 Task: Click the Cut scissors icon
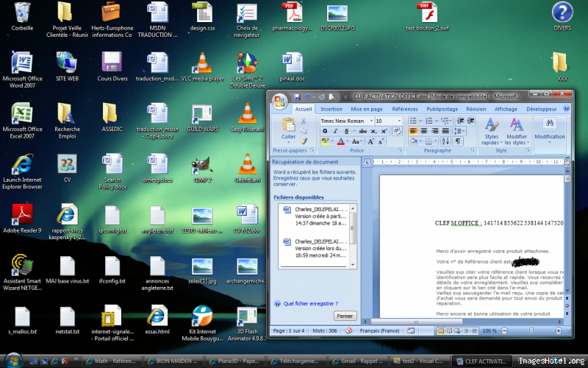pos(304,121)
